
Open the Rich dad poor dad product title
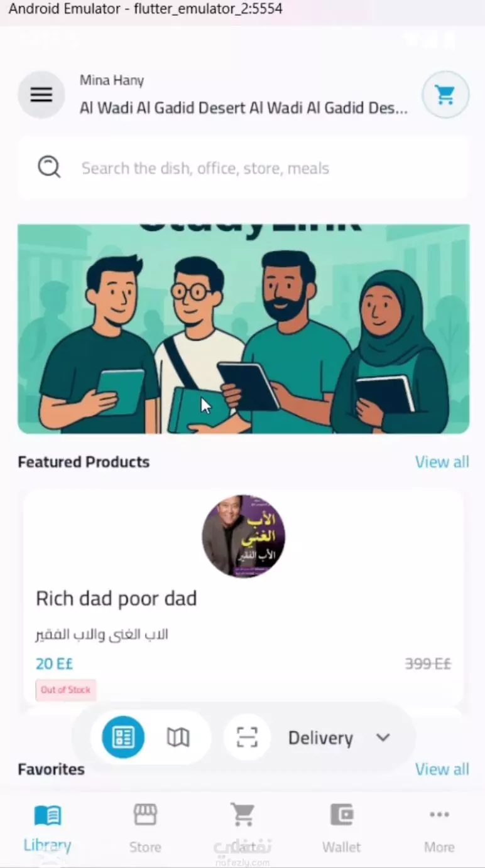tap(116, 598)
